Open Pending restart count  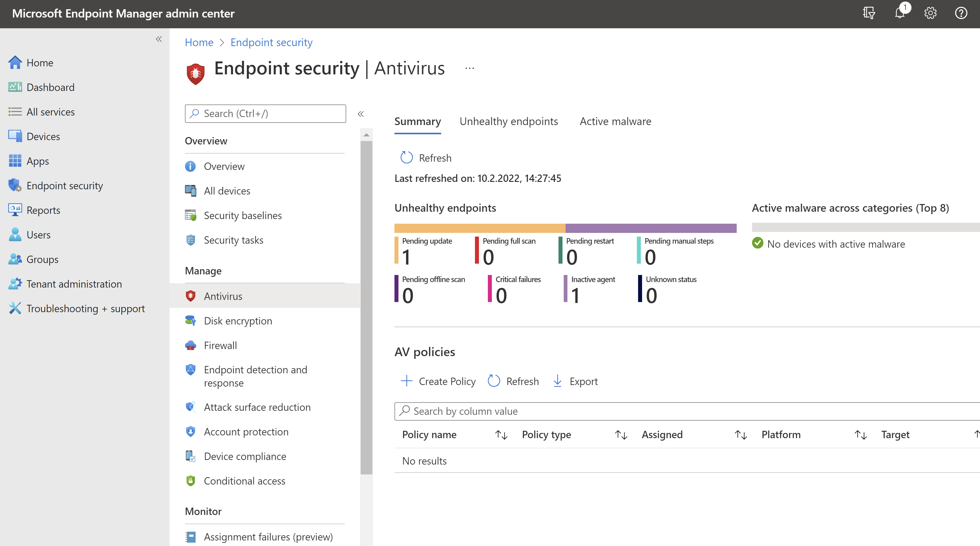tap(586, 251)
